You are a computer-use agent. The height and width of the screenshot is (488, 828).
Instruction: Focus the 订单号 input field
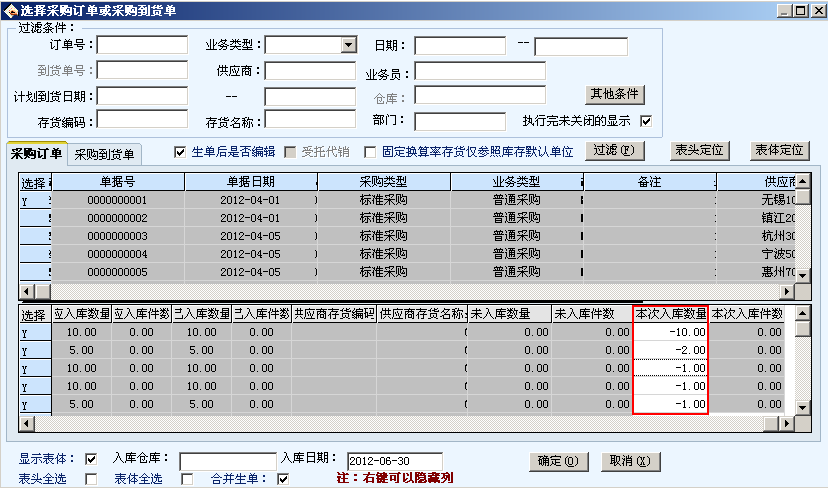[x=142, y=45]
